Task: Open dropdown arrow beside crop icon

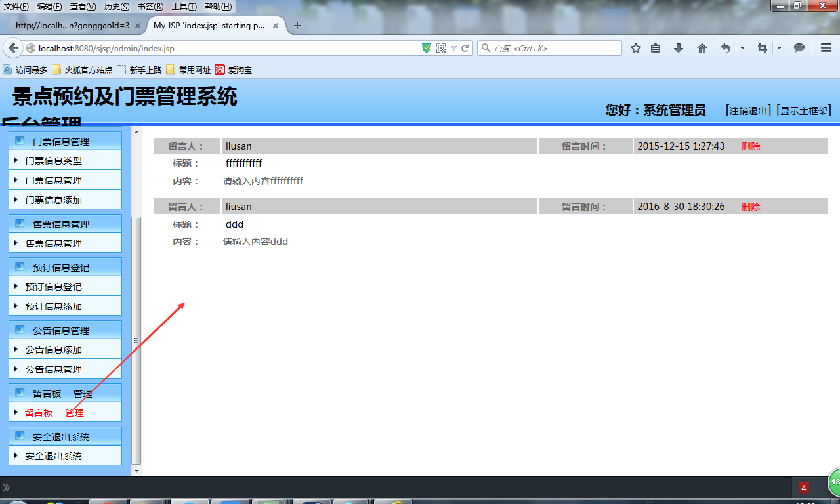Action: (x=779, y=48)
